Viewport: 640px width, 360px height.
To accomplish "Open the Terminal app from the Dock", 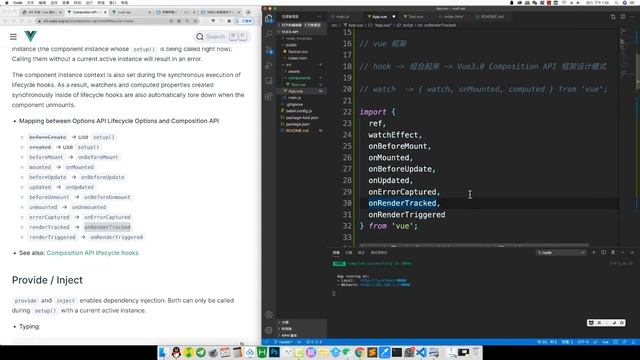I will [397, 352].
